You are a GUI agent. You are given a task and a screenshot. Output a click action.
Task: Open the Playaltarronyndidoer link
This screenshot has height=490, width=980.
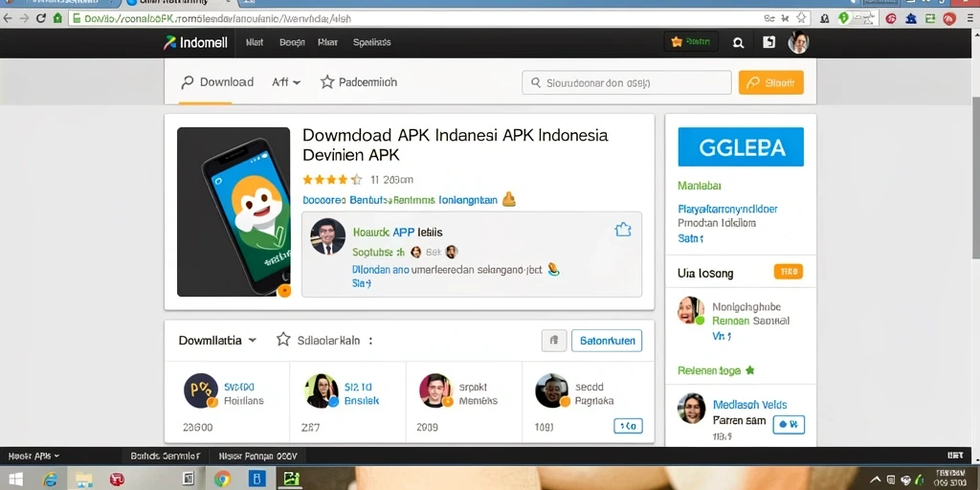click(727, 210)
